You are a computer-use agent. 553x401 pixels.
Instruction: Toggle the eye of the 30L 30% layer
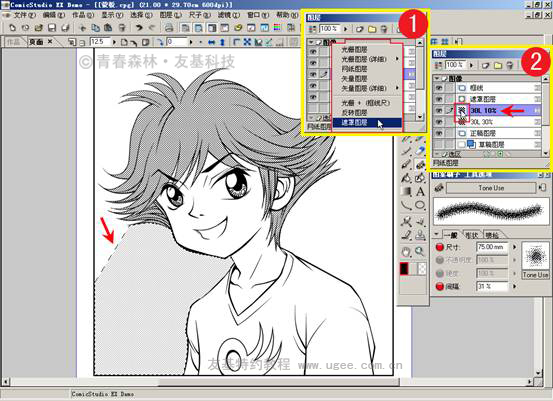pyautogui.click(x=438, y=122)
